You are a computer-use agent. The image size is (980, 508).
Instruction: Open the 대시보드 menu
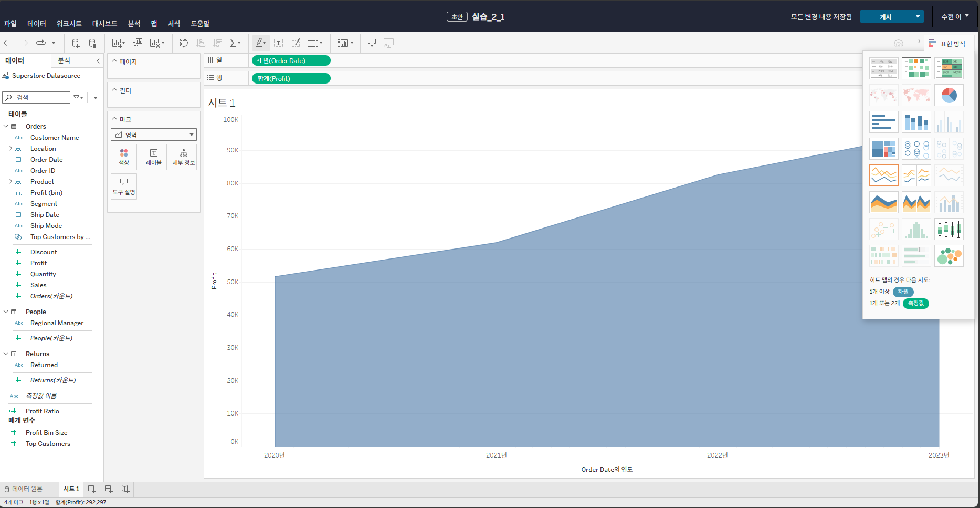[x=104, y=24]
